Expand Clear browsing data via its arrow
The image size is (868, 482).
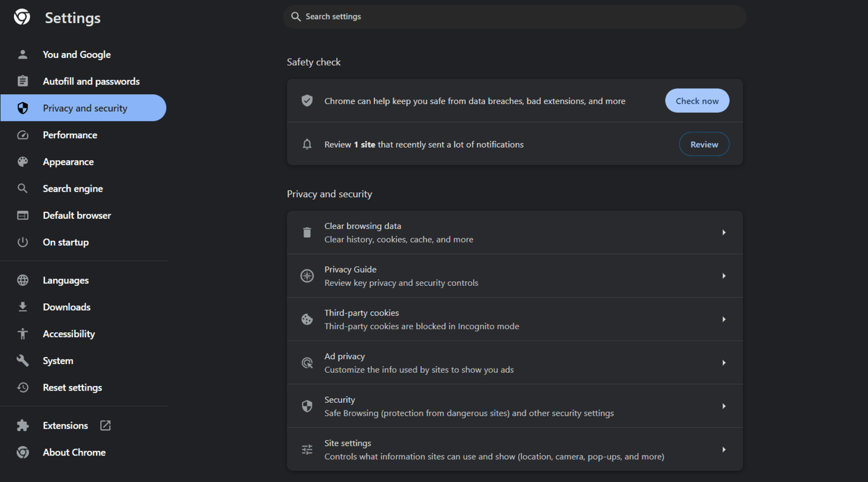[724, 233]
